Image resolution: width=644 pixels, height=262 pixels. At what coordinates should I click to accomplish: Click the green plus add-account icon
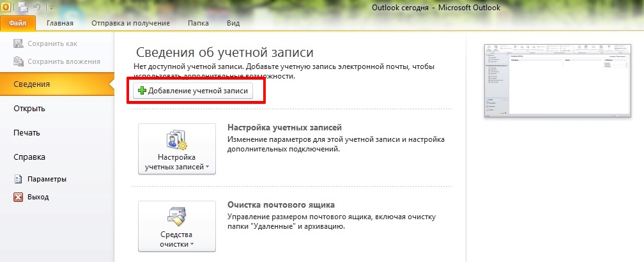tap(142, 91)
